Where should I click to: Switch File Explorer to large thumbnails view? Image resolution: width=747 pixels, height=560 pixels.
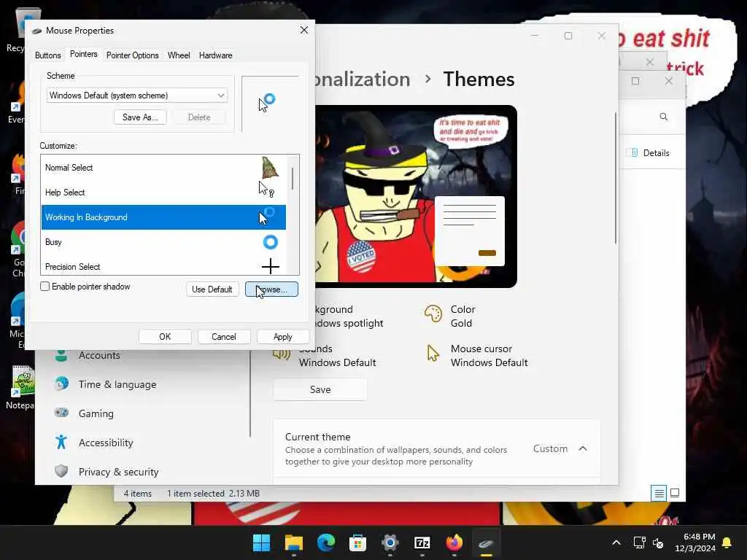pyautogui.click(x=675, y=493)
